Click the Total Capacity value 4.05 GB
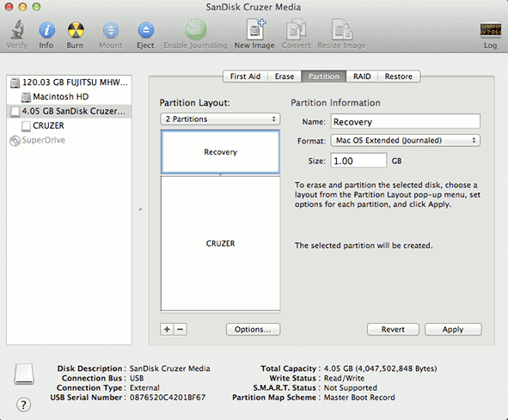This screenshot has height=420, width=508. 380,368
